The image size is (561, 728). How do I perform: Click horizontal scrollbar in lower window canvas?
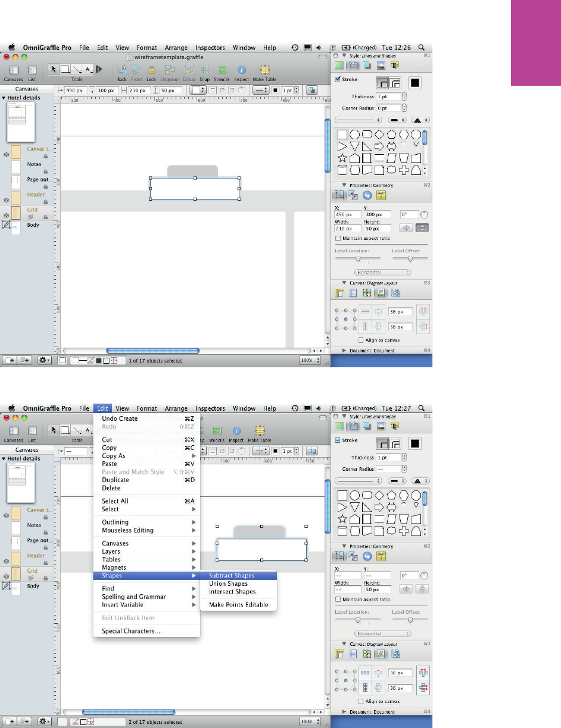[x=128, y=712]
